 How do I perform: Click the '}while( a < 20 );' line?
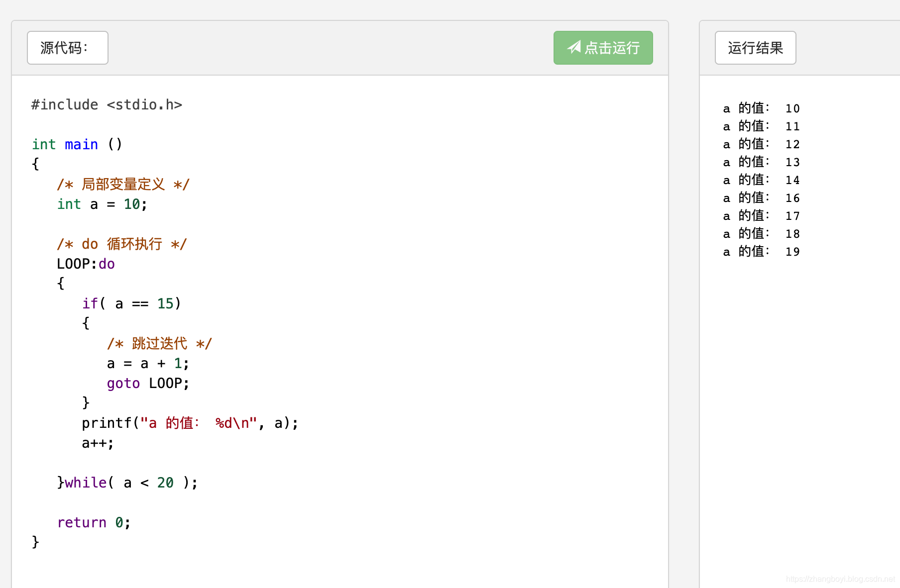pos(127,483)
